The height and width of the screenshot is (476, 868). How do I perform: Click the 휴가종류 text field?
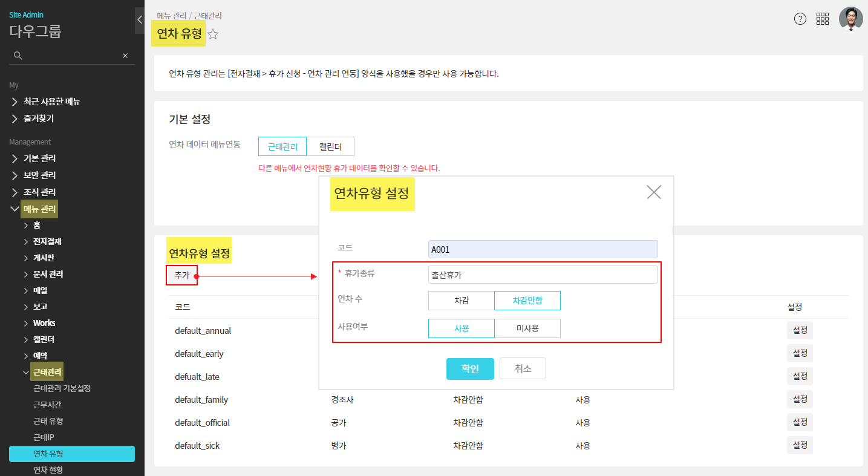coord(543,275)
